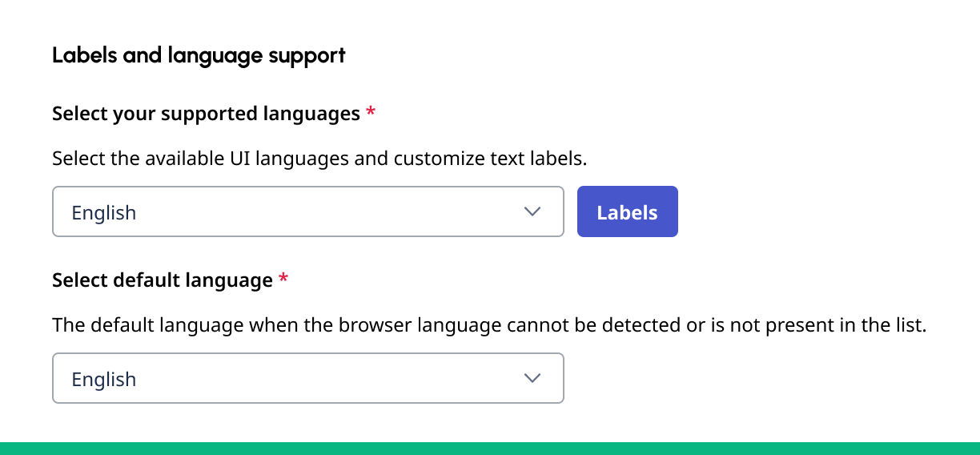Click the green bar at the bottom
The width and height of the screenshot is (980, 455).
[490, 448]
